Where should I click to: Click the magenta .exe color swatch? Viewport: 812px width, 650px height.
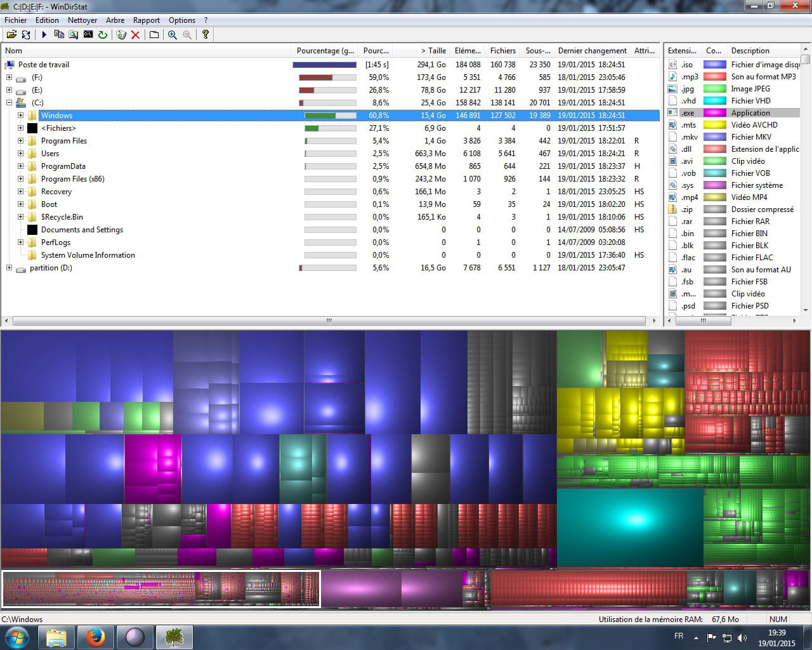pyautogui.click(x=715, y=113)
